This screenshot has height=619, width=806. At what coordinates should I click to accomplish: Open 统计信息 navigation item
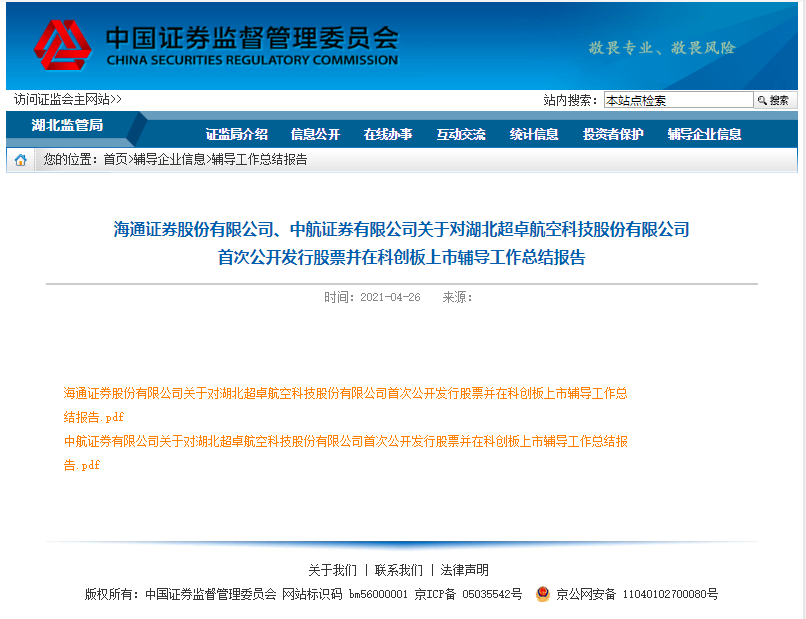point(534,134)
